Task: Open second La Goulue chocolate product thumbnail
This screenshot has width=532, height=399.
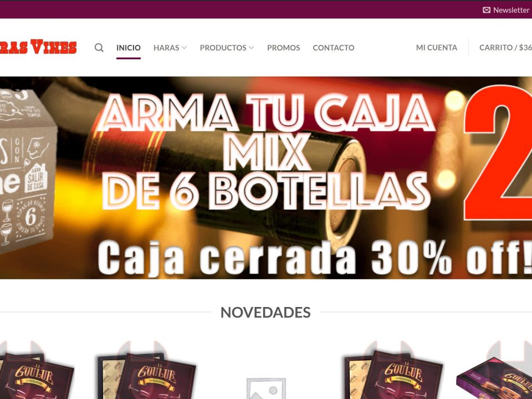Action: (x=146, y=376)
